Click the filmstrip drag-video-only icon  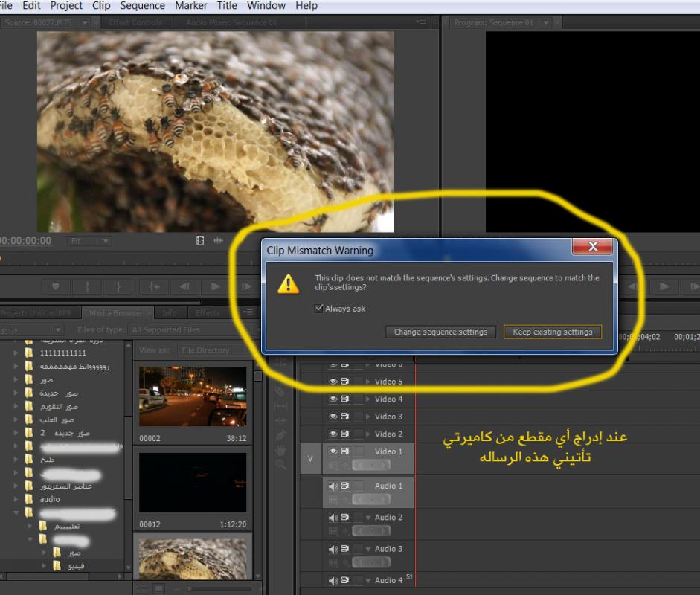pyautogui.click(x=200, y=241)
